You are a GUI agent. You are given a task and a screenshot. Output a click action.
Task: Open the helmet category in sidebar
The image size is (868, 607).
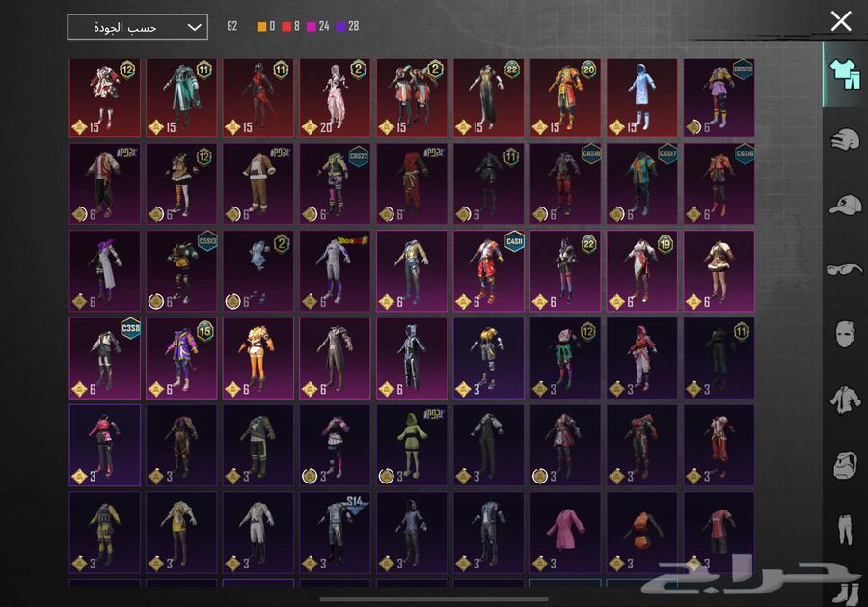point(845,139)
